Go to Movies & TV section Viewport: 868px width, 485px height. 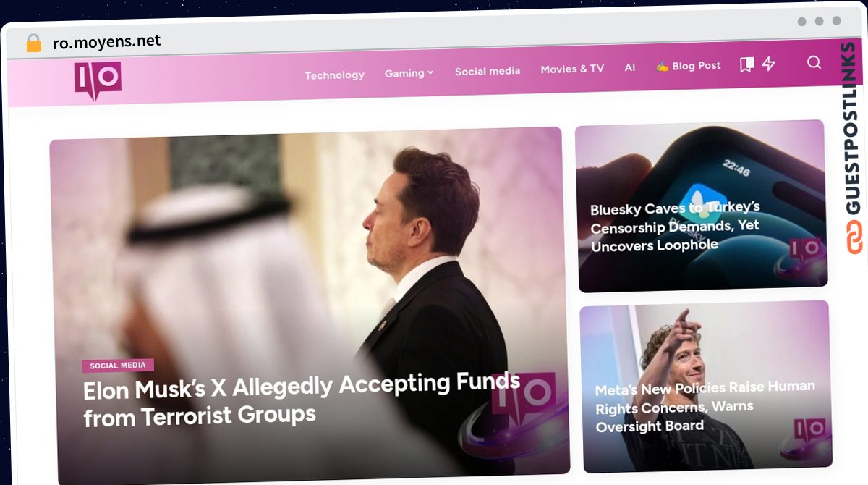point(572,69)
